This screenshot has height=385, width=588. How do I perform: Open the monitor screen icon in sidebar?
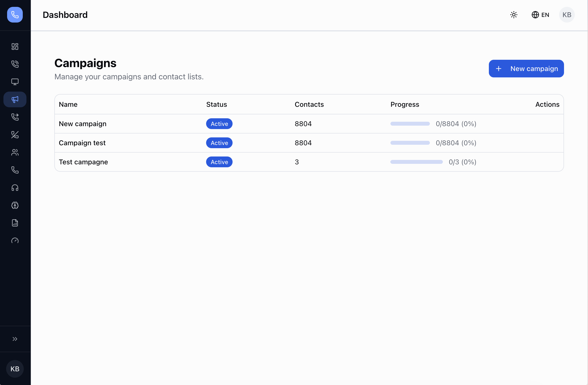15,82
